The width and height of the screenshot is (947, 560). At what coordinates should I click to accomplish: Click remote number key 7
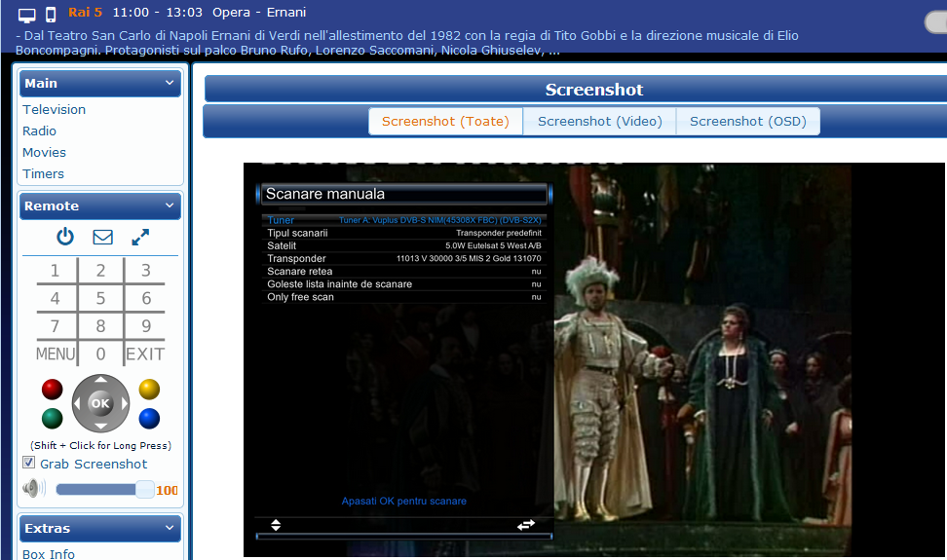pyautogui.click(x=55, y=326)
